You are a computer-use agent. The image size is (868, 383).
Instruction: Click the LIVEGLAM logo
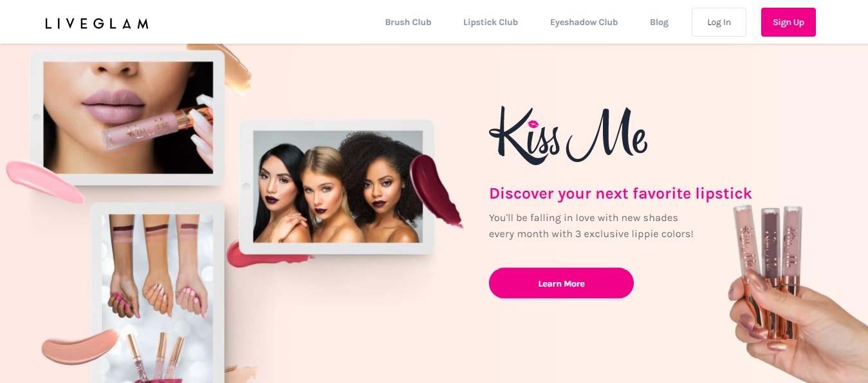(x=97, y=24)
